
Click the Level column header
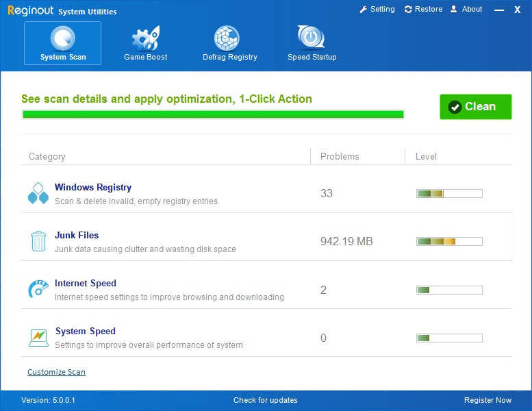point(426,156)
